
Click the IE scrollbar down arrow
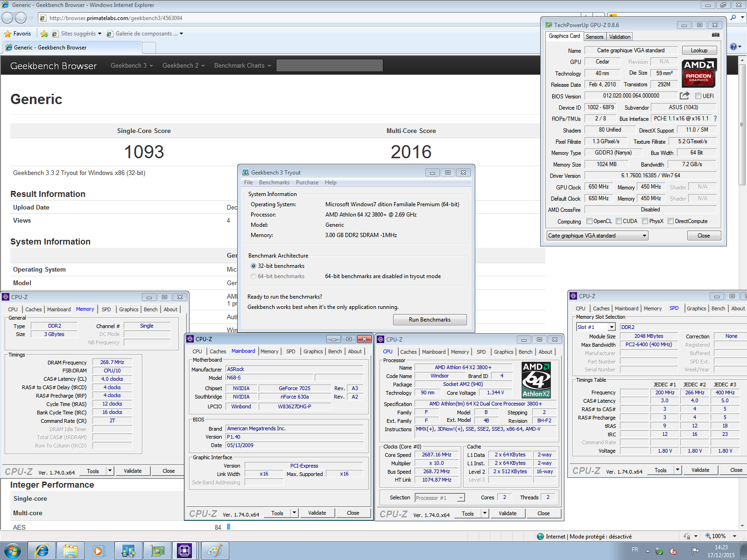[742, 526]
